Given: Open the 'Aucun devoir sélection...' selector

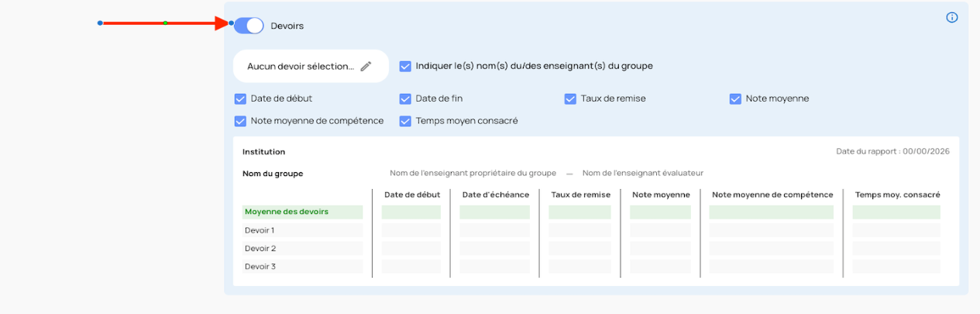Looking at the screenshot, I should (301, 67).
